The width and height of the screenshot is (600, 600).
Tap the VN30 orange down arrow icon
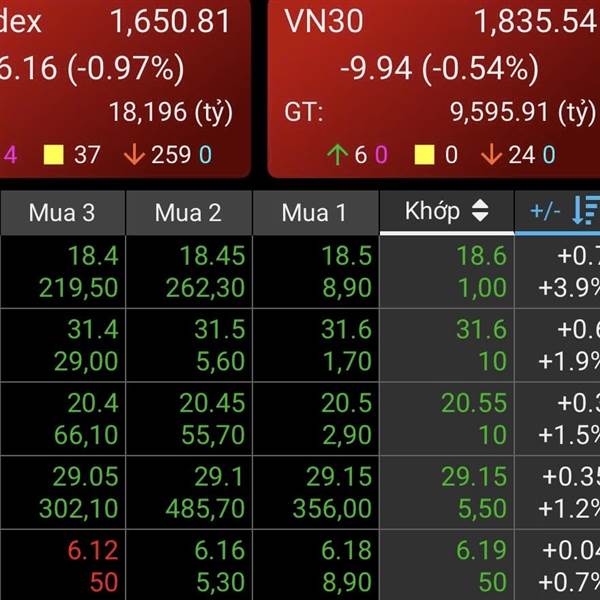(491, 155)
